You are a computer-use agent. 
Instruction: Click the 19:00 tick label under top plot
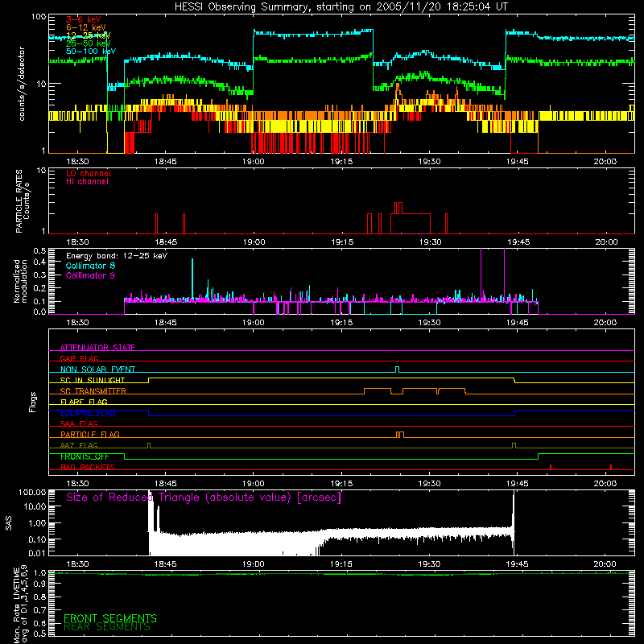click(254, 162)
